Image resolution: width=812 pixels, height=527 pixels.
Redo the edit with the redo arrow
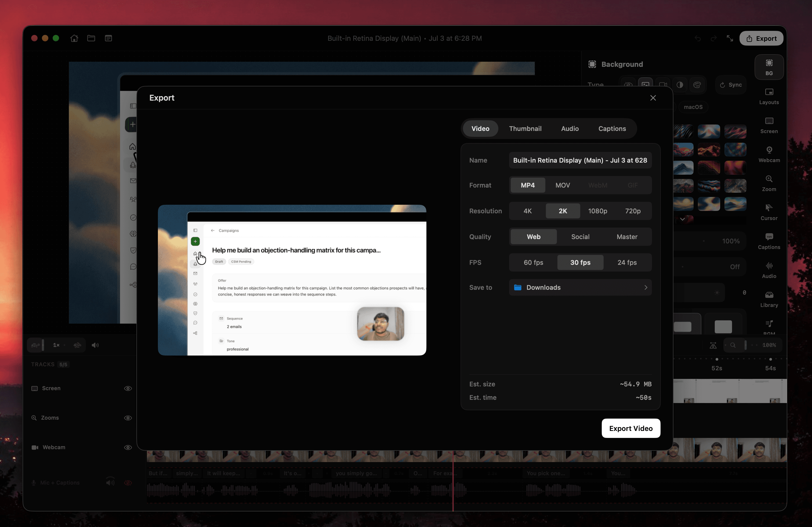[713, 39]
